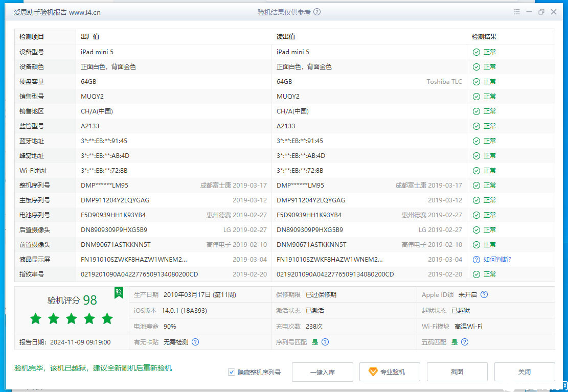Click the 专业验机 button
This screenshot has width=568, height=392.
390,372
